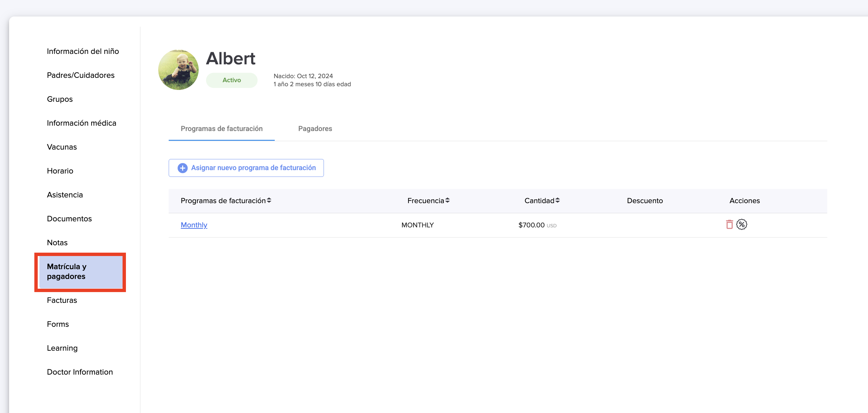Open Doctor Information section
This screenshot has height=413, width=868.
tap(80, 372)
